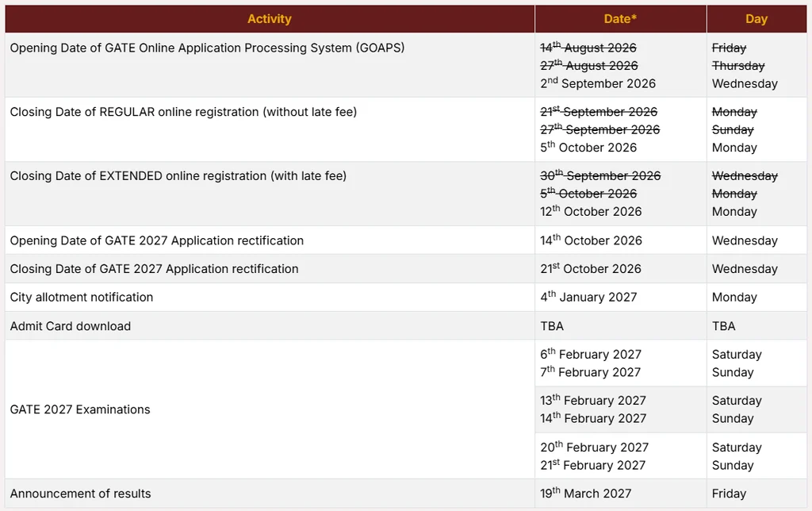Click the struck-out 5th October 2026 date
Viewport: 812px width, 511px height.
pos(588,194)
